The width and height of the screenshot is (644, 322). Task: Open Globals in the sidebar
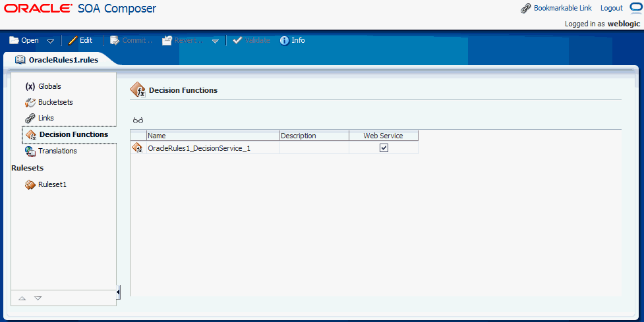pyautogui.click(x=49, y=86)
